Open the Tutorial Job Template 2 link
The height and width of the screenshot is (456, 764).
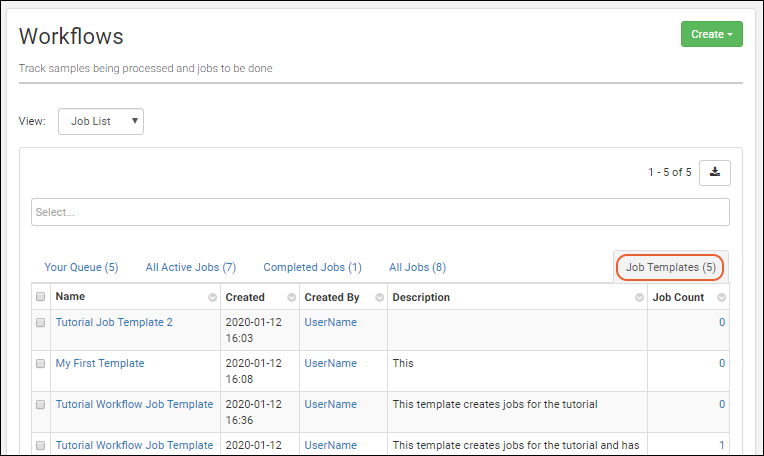[x=114, y=322]
